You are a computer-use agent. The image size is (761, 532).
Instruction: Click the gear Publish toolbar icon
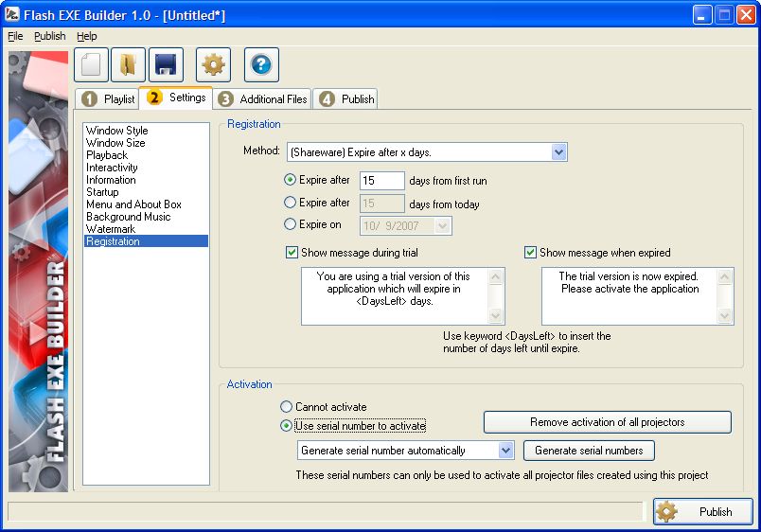tap(214, 64)
